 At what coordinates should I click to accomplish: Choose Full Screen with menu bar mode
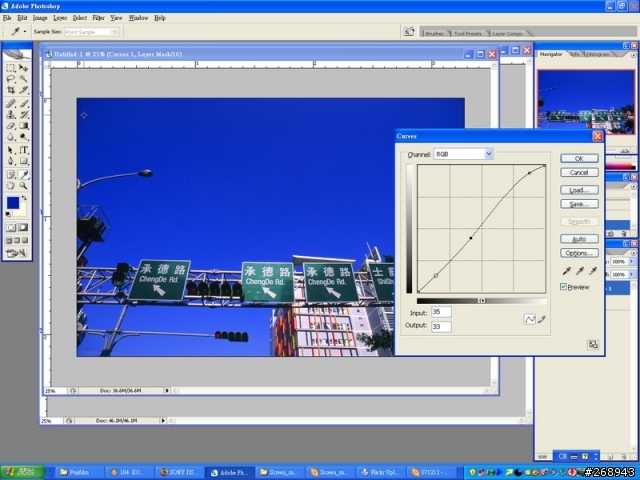tap(17, 240)
